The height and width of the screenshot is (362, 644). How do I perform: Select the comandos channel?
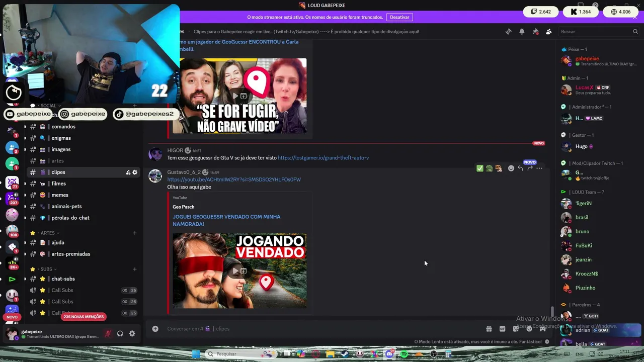coord(83,127)
